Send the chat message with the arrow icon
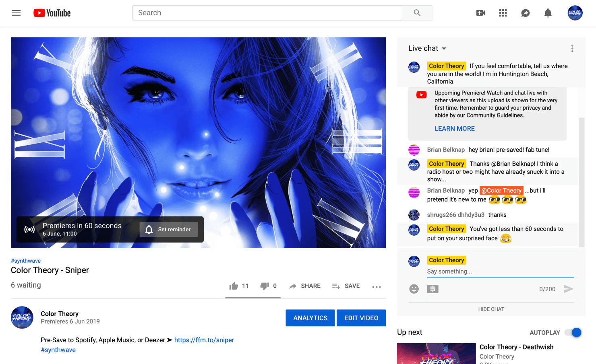596x364 pixels. (569, 289)
